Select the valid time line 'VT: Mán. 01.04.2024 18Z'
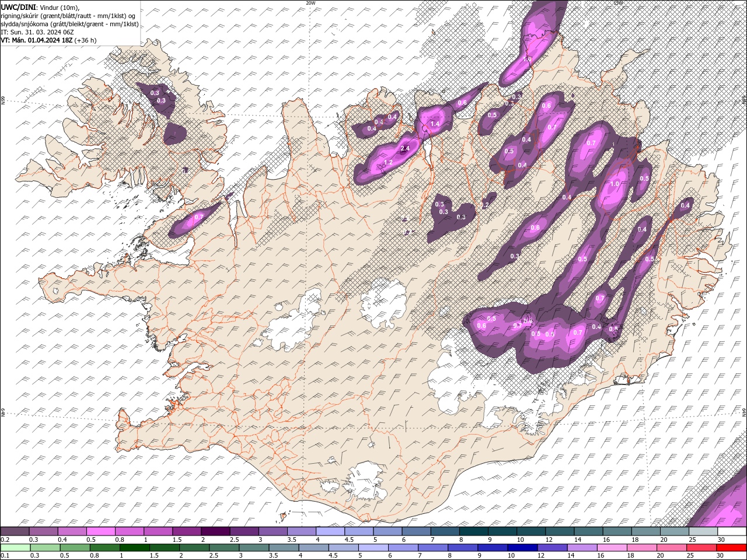The image size is (747, 560). 37,40
